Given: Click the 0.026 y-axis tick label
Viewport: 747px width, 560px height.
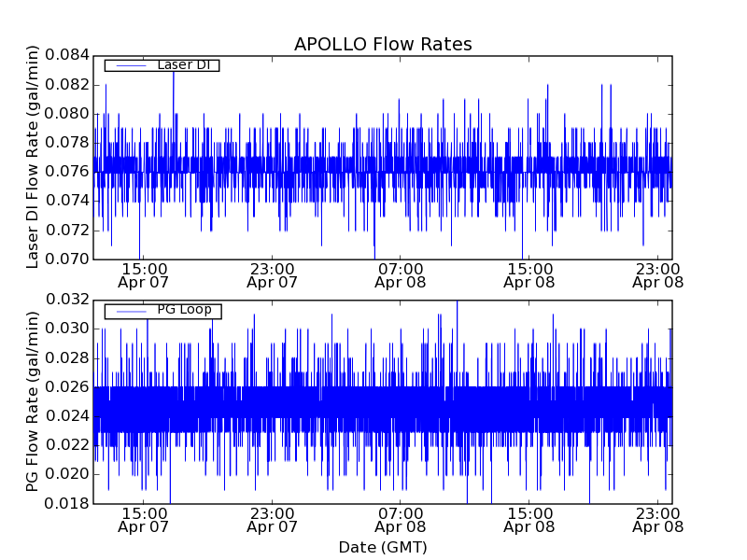Looking at the screenshot, I should (x=67, y=387).
